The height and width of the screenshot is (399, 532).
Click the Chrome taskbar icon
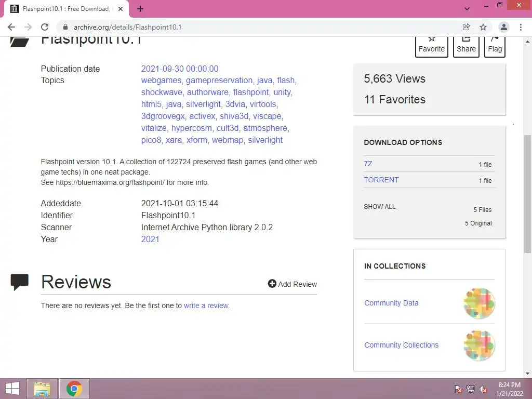click(74, 389)
